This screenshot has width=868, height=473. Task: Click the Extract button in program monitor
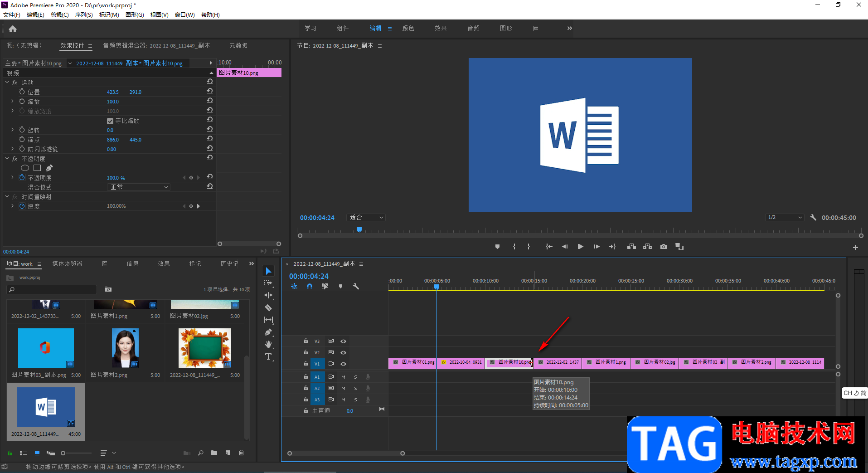[648, 247]
